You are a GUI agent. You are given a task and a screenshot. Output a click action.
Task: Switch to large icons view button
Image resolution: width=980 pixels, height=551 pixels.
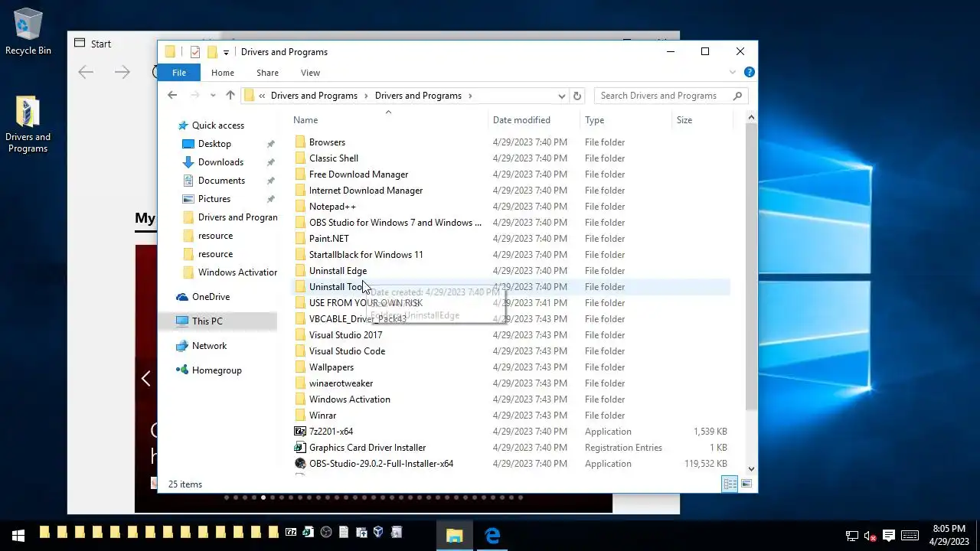(746, 484)
